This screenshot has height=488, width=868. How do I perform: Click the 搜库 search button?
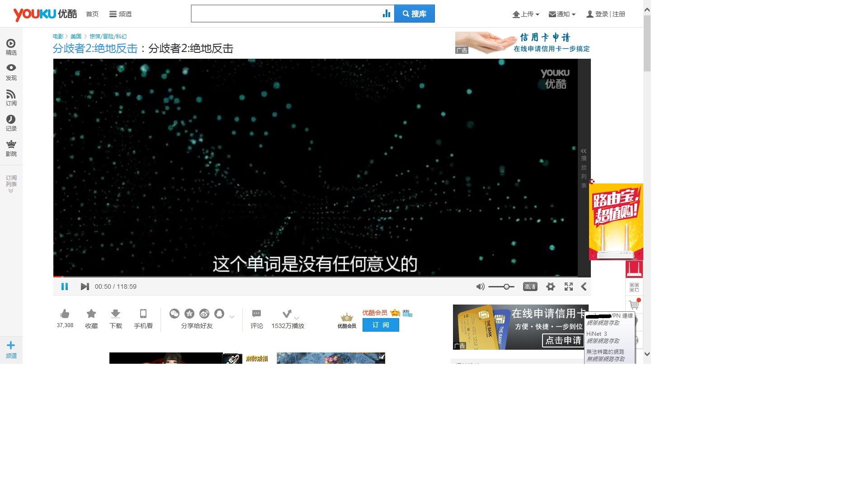[x=415, y=14]
